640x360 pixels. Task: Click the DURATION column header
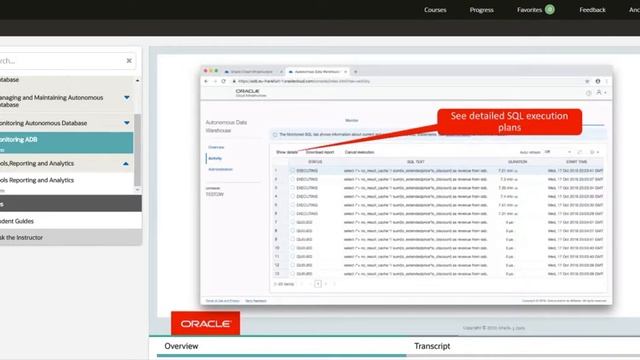[x=517, y=162]
